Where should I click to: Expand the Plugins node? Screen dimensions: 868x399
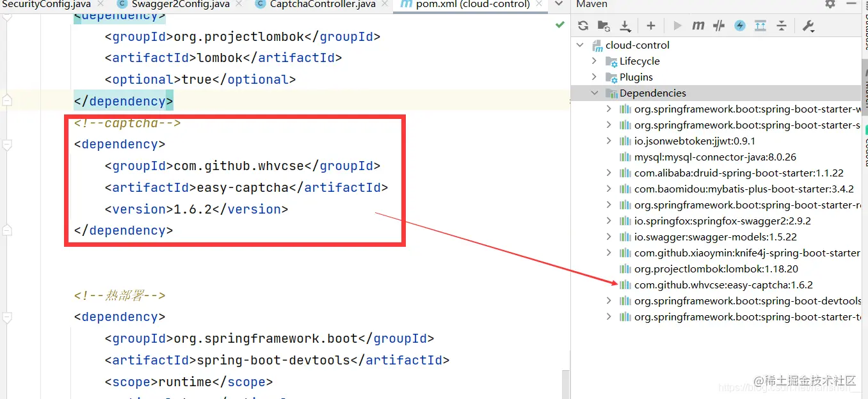click(x=594, y=77)
